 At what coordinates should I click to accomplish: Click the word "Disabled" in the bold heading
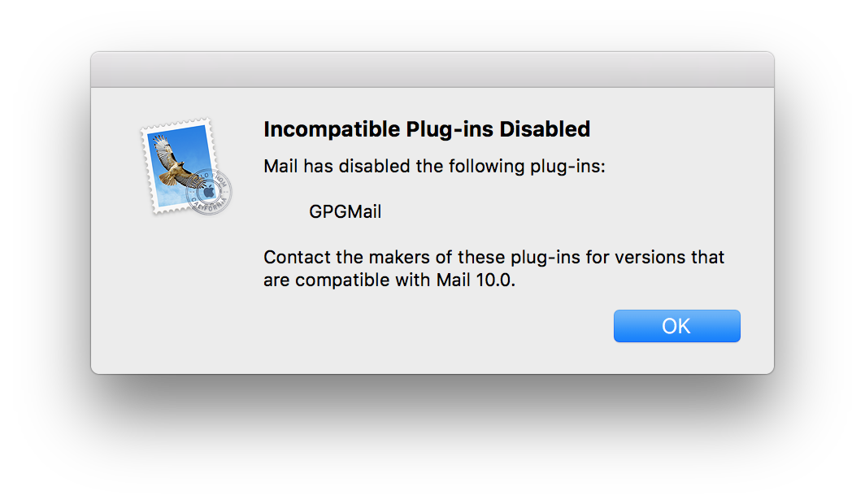[x=545, y=129]
